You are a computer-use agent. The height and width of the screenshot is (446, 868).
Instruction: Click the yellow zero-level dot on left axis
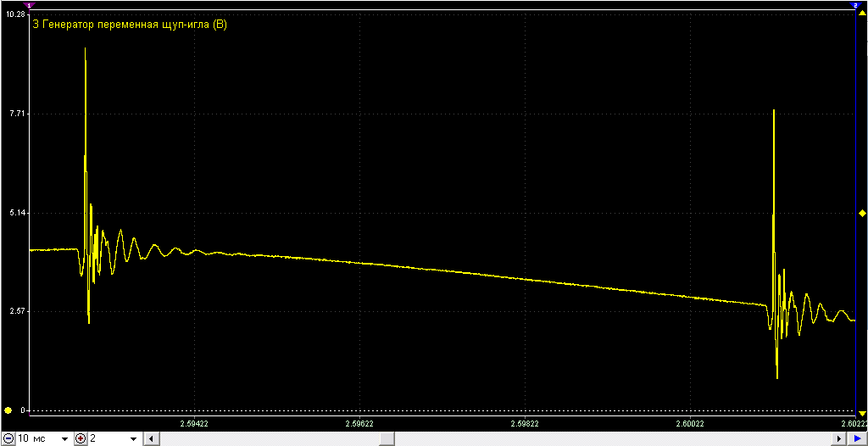[x=8, y=410]
